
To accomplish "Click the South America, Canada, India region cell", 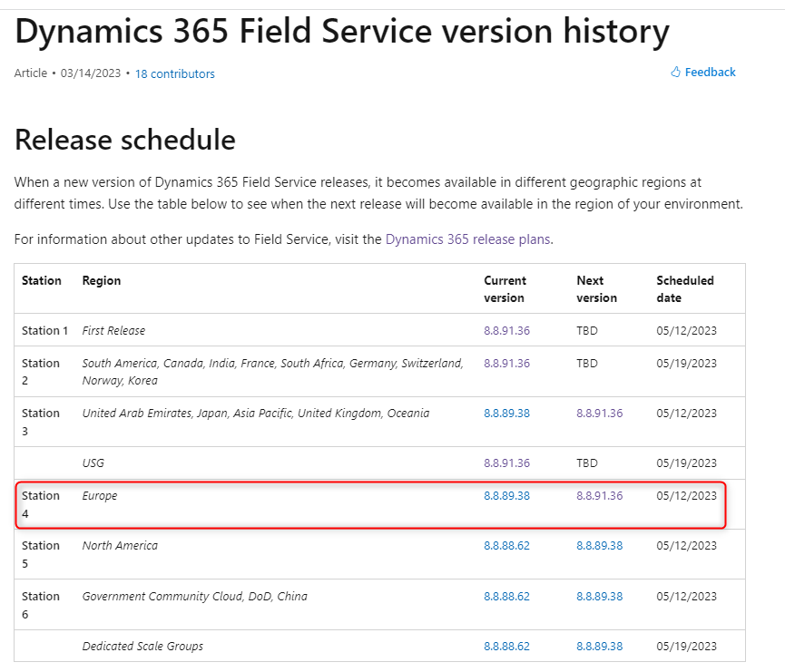I will pos(273,372).
